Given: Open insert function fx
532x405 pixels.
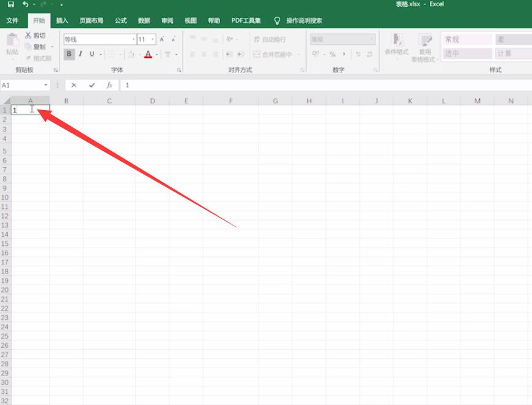Looking at the screenshot, I should pyautogui.click(x=109, y=85).
